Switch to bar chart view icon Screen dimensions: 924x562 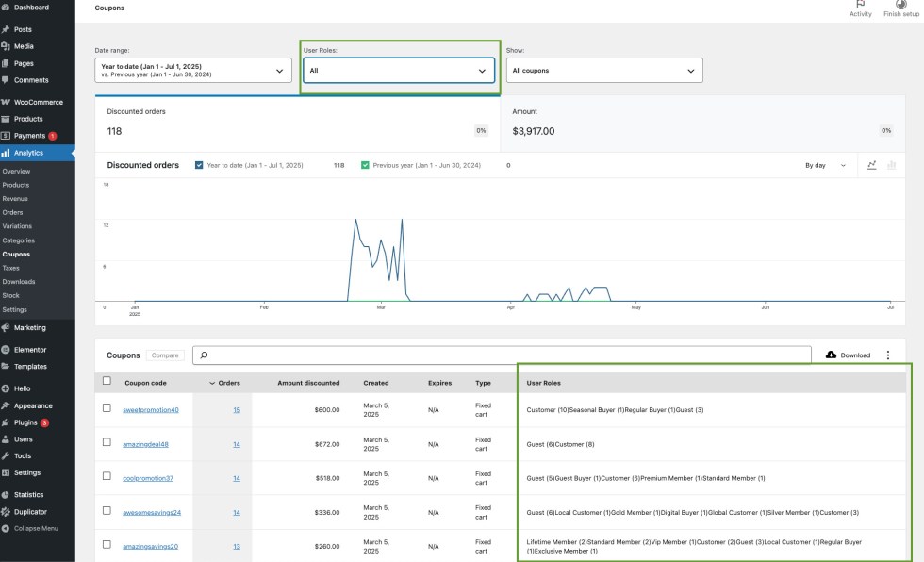pos(891,165)
